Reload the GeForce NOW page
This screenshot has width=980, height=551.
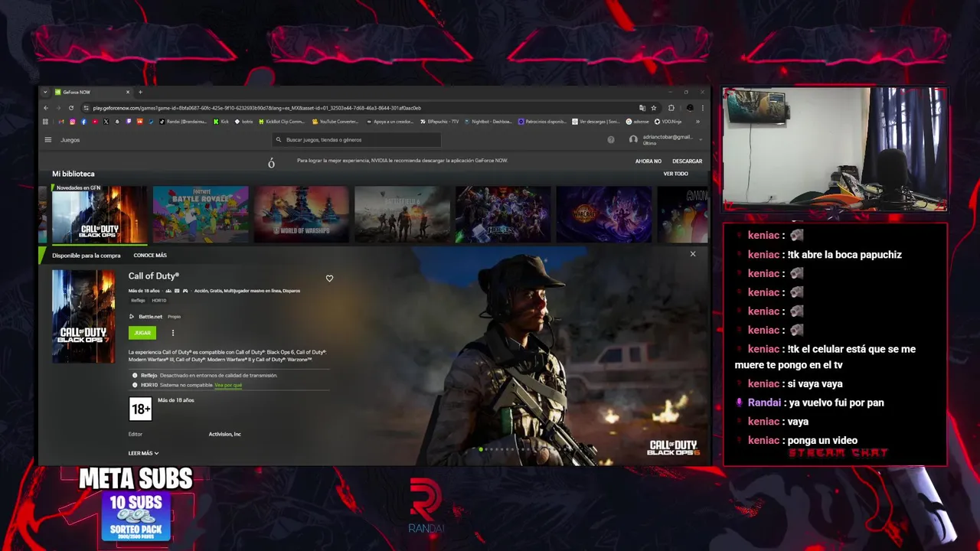(x=71, y=108)
